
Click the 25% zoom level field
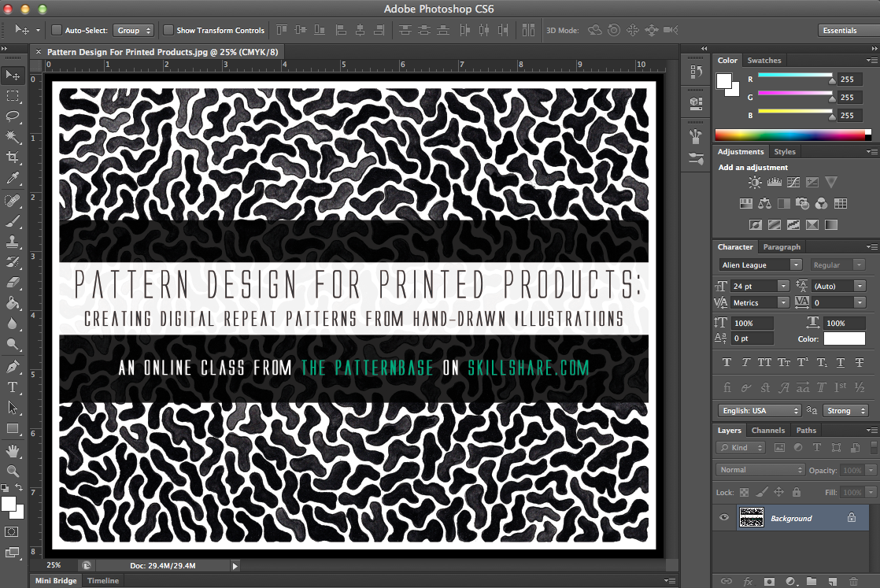(56, 565)
